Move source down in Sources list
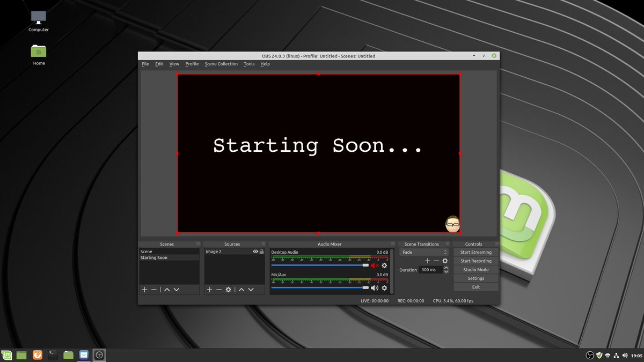This screenshot has height=362, width=644. pyautogui.click(x=251, y=290)
